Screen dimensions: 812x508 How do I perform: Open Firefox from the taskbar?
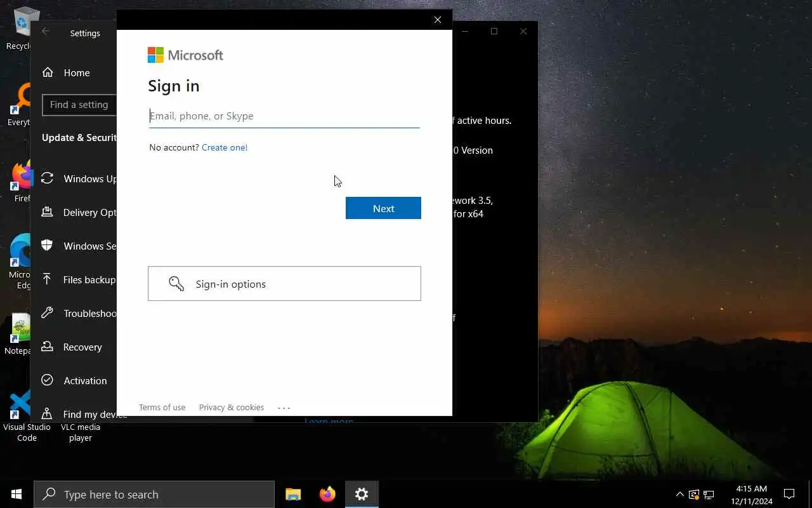point(327,494)
